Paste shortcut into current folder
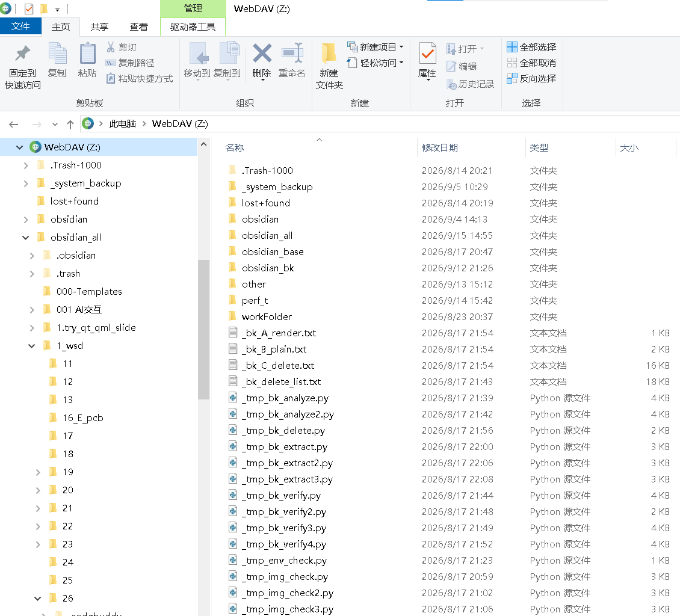680x616 pixels. click(x=140, y=78)
